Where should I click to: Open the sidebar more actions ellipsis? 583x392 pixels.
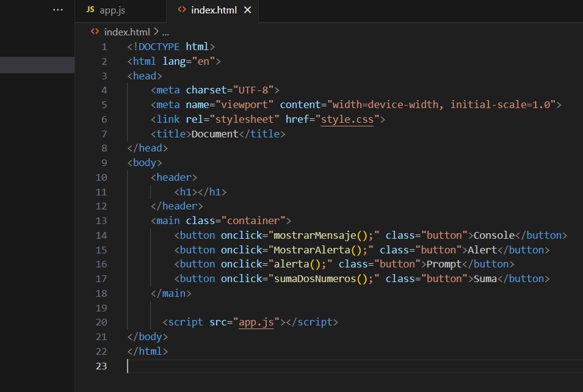[x=58, y=10]
